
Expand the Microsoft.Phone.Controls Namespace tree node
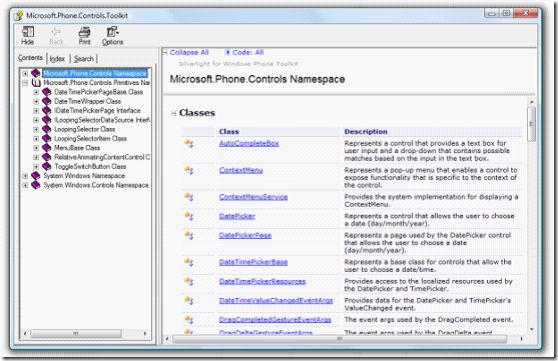[25, 73]
